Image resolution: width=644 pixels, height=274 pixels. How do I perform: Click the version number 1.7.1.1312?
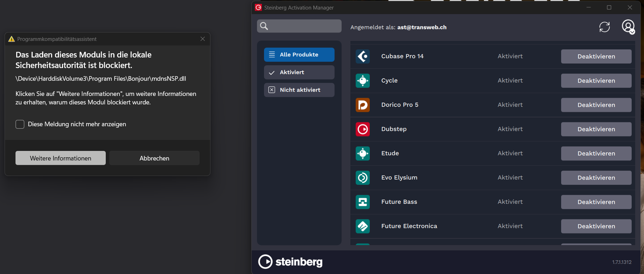622,262
